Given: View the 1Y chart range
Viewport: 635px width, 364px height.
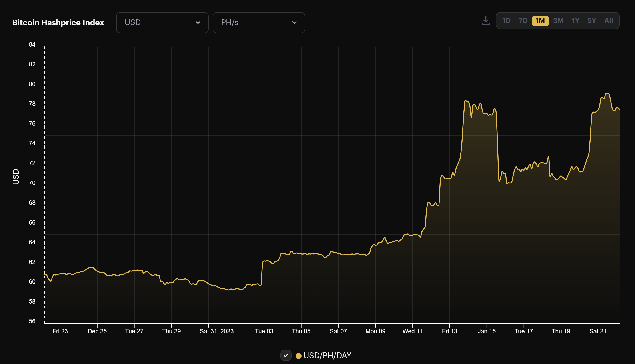Looking at the screenshot, I should (575, 21).
